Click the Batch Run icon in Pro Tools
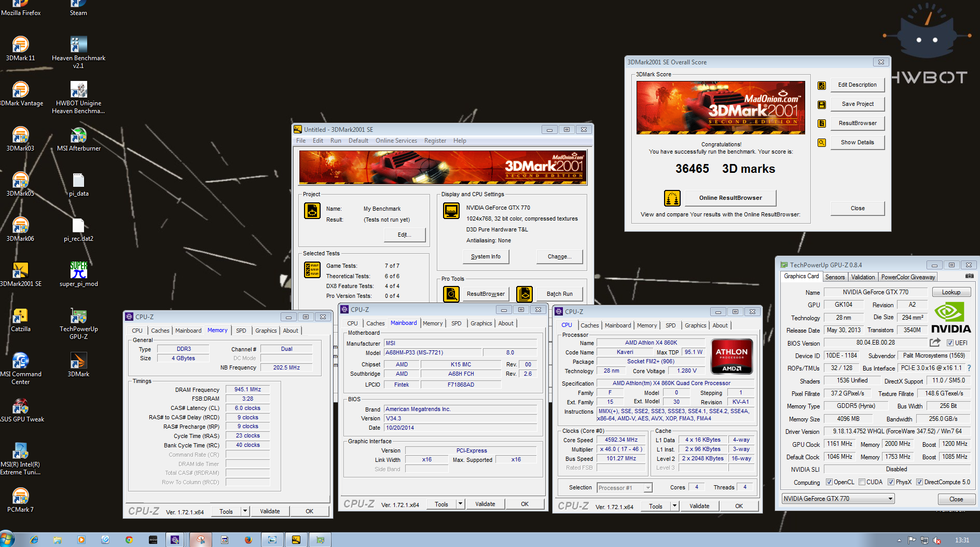 (524, 294)
